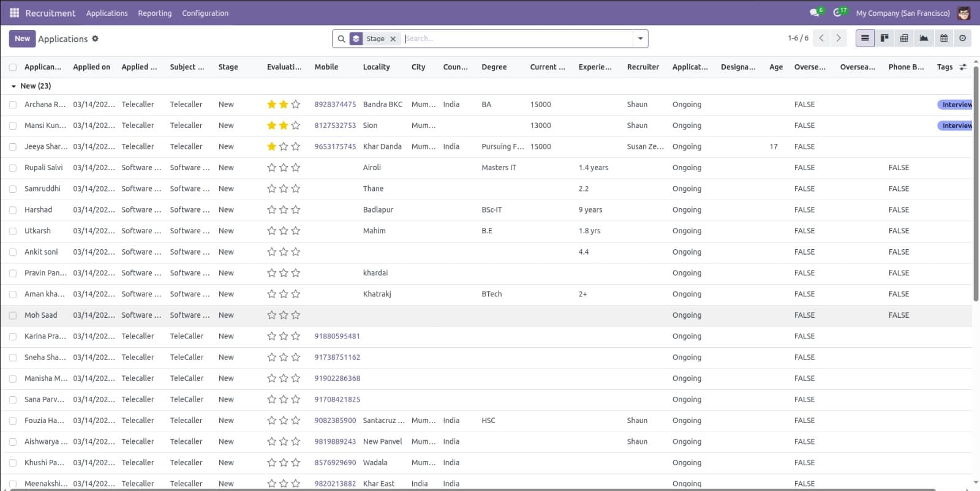Remove the Stage group filter
This screenshot has height=491, width=980.
pos(393,39)
